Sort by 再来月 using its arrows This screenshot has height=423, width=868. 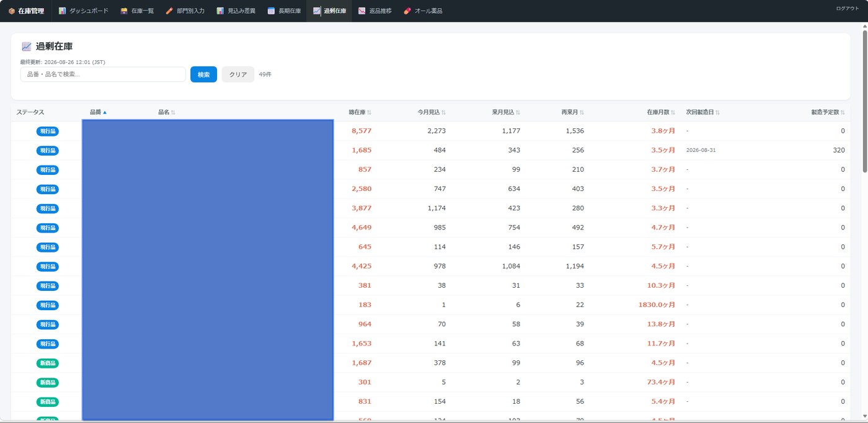point(582,112)
